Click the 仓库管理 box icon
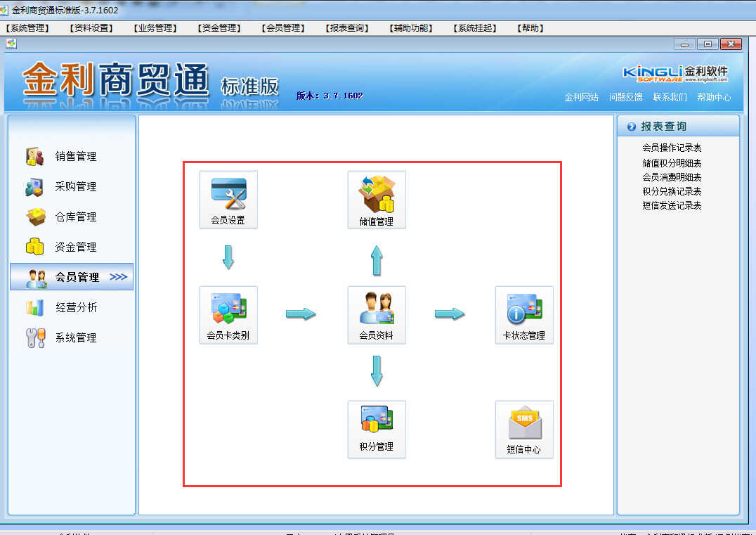 pos(35,217)
